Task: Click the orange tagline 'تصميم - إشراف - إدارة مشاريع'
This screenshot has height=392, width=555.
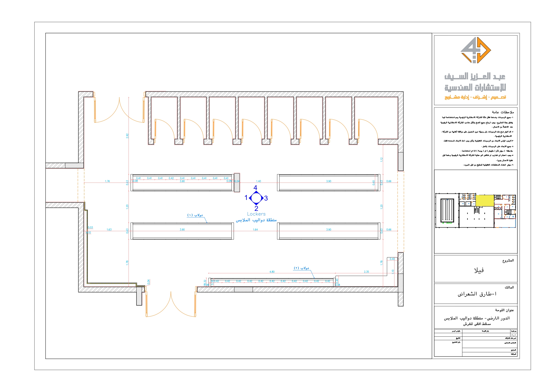Action: coord(475,97)
